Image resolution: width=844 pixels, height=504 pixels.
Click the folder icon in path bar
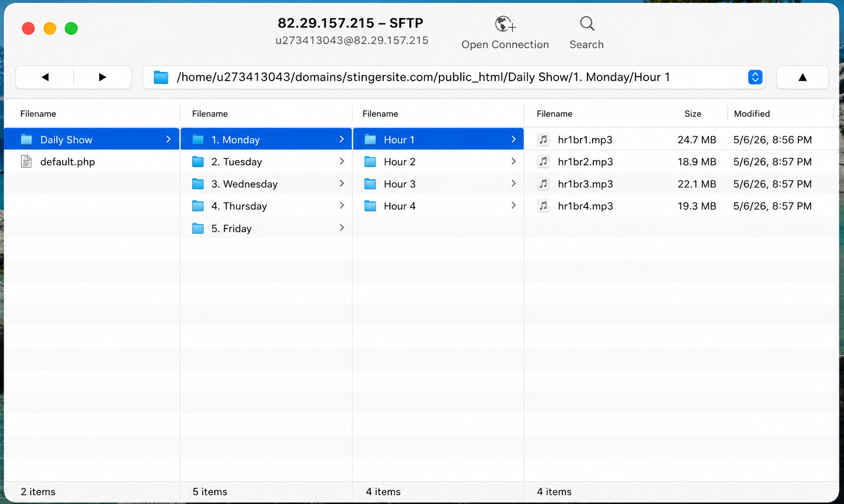pos(161,77)
